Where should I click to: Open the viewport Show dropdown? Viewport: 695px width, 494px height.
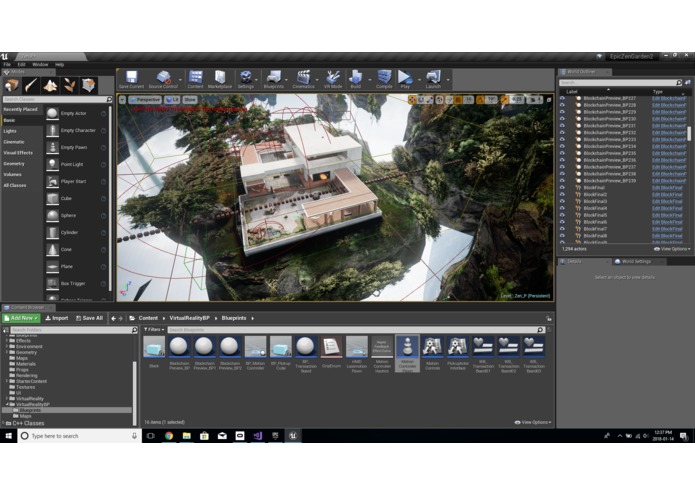(190, 100)
